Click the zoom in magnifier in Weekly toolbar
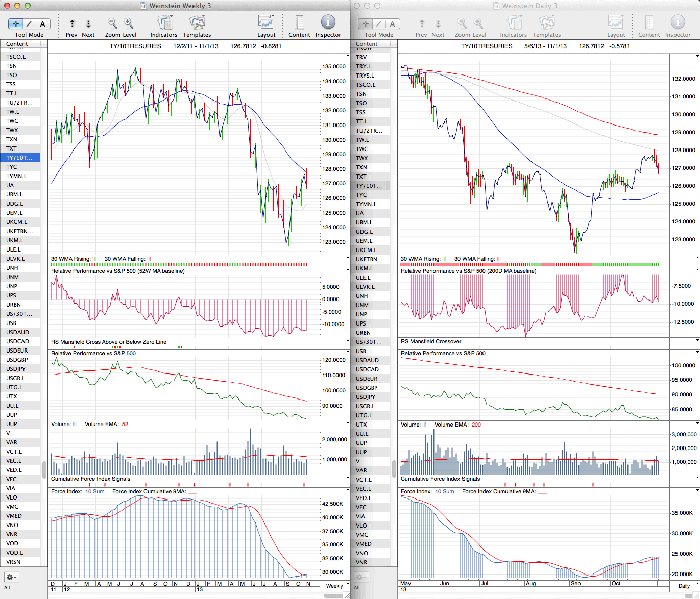Viewport: 700px width, 599px height. coord(129,23)
